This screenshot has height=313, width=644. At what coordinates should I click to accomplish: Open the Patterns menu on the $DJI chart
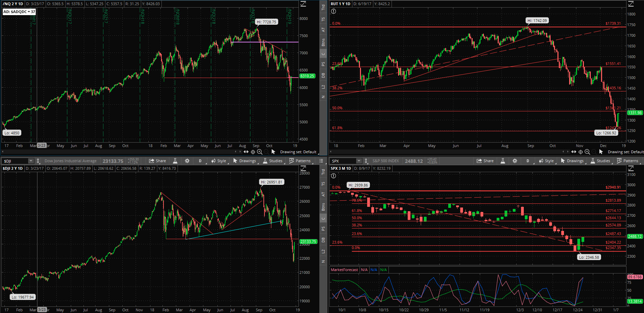click(x=300, y=161)
